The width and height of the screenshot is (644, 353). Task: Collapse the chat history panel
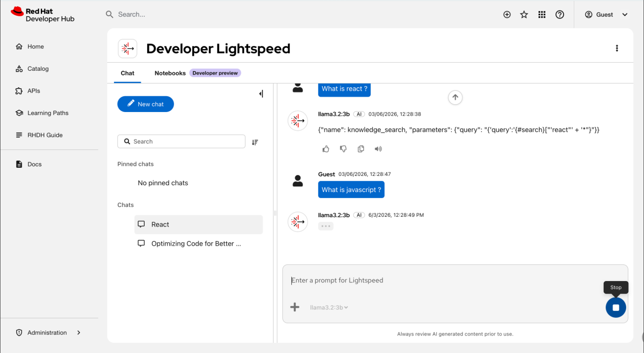click(x=261, y=94)
